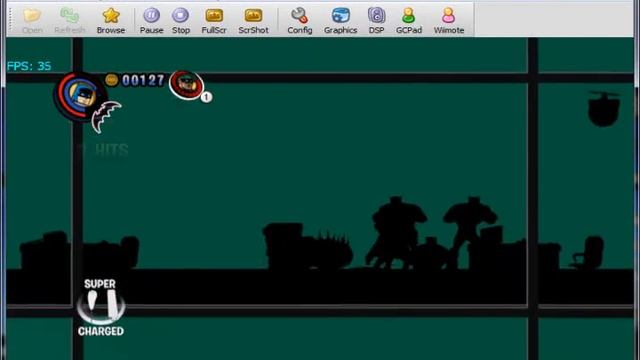Click the Batman character portrait

pyautogui.click(x=80, y=96)
